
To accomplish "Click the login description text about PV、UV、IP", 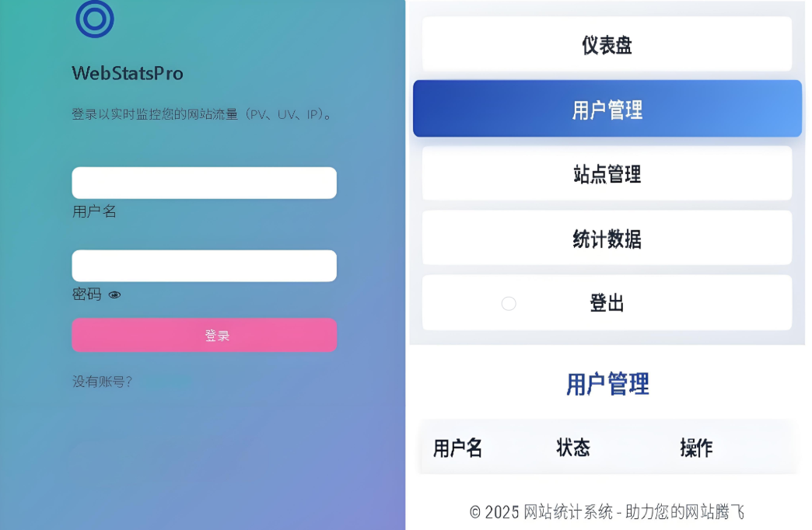I will point(202,114).
